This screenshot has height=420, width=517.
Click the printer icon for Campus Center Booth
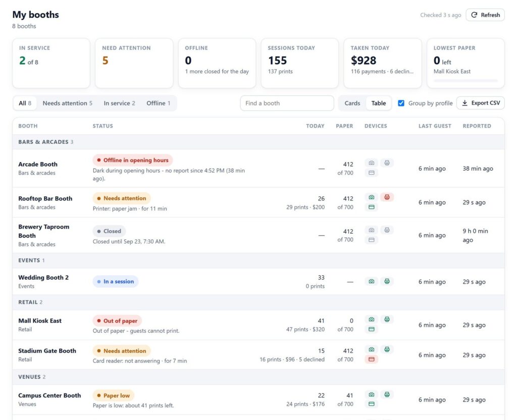[387, 395]
